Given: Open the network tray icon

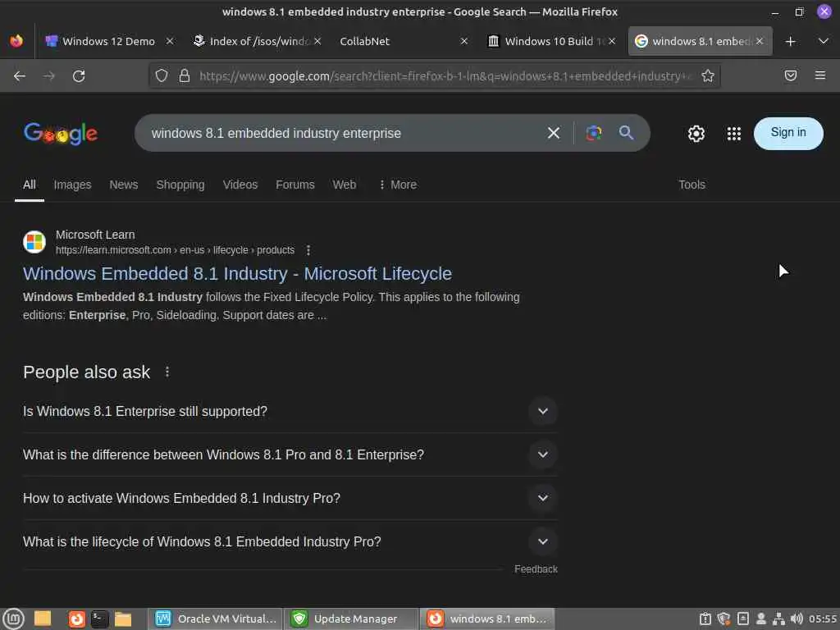Looking at the screenshot, I should [779, 619].
